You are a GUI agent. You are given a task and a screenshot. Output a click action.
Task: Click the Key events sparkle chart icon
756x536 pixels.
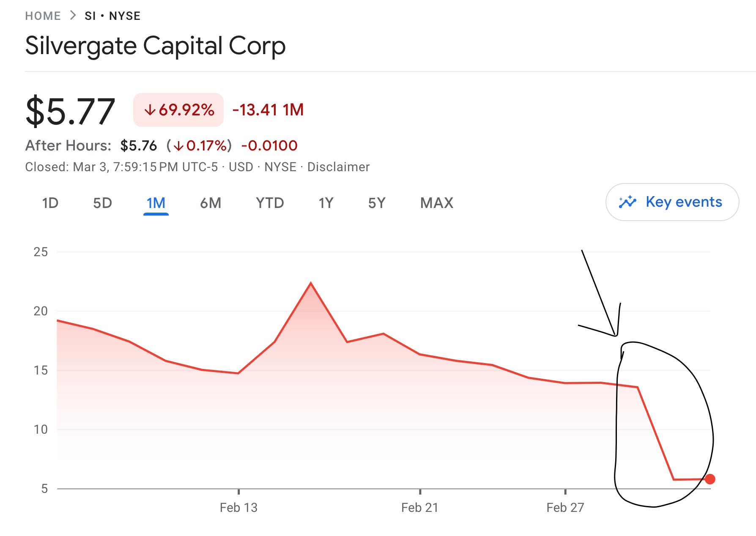click(627, 202)
